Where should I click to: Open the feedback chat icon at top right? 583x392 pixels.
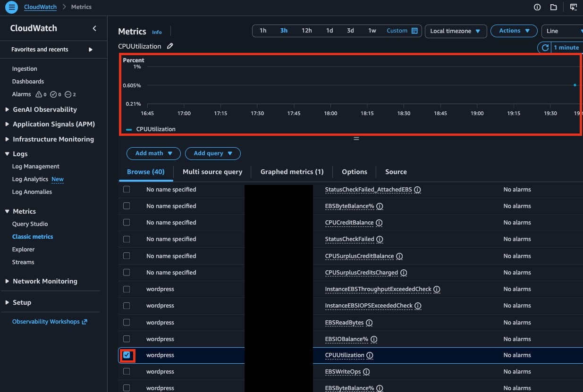pyautogui.click(x=574, y=7)
